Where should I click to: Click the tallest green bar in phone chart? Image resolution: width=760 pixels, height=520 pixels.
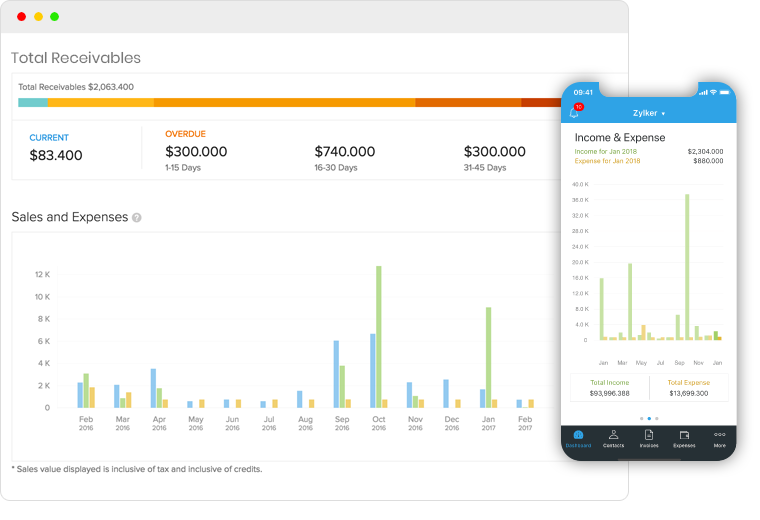687,267
